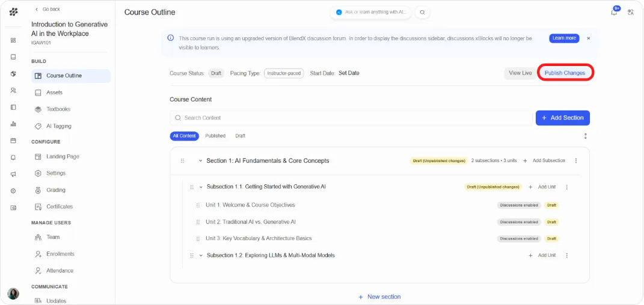The image size is (644, 305).
Task: Open the dashboard grid icon in left rail
Action: [13, 40]
